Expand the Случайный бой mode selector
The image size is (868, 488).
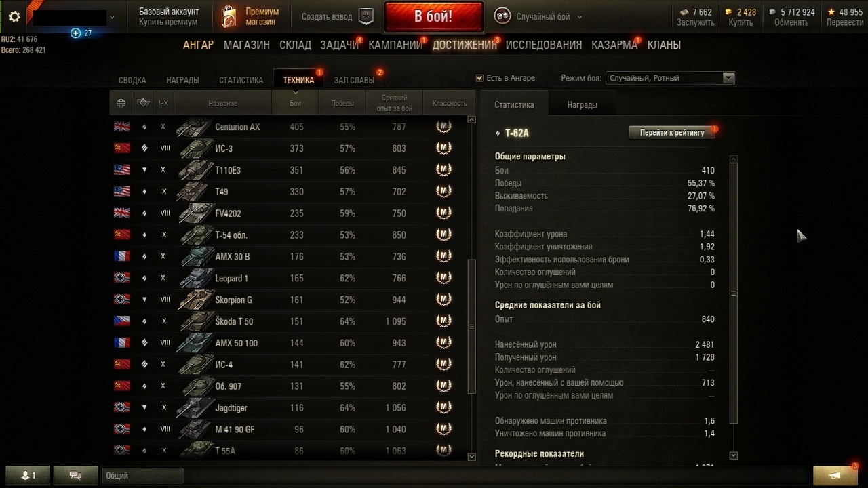coord(533,17)
